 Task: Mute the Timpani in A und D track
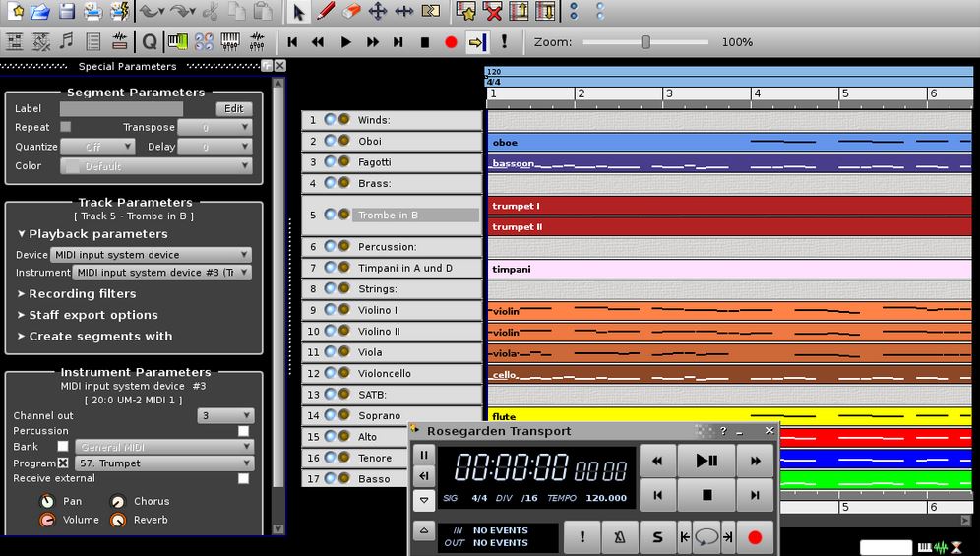[x=330, y=267]
